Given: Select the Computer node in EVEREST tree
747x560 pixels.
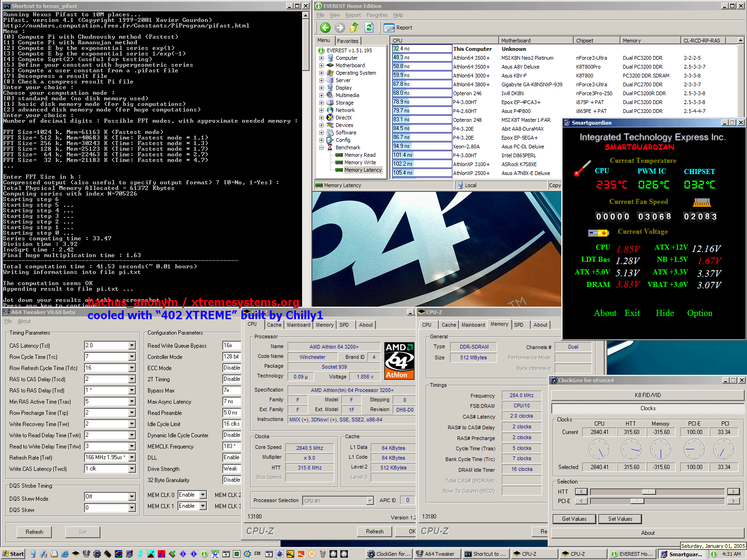Looking at the screenshot, I should pyautogui.click(x=346, y=58).
